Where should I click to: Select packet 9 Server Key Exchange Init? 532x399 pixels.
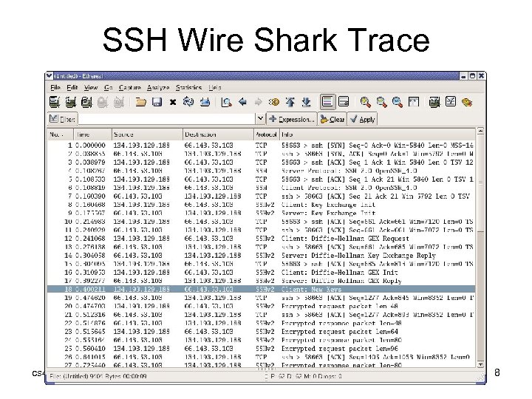click(x=261, y=213)
